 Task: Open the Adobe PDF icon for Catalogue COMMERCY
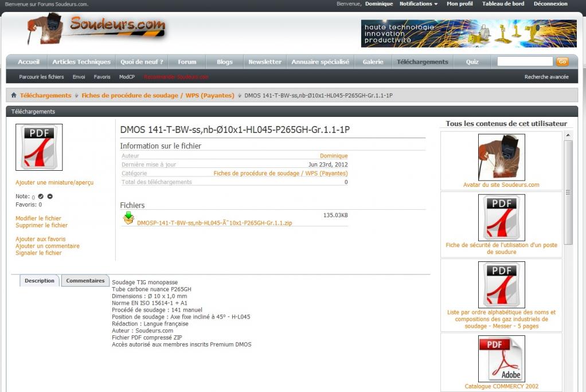pyautogui.click(x=501, y=359)
